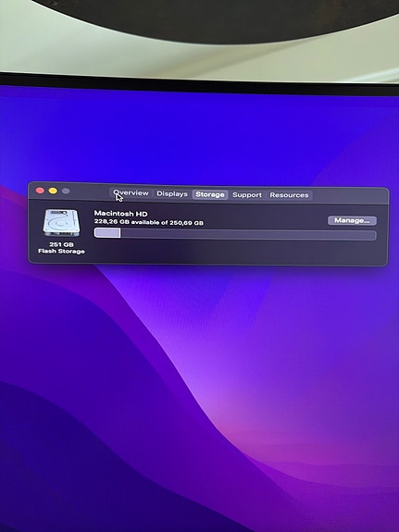The image size is (399, 532).
Task: Click the title bar space left of Overview
Action: point(90,192)
